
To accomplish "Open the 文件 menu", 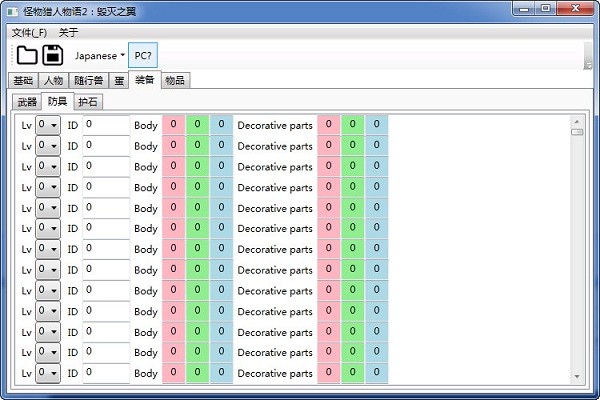I will [x=29, y=32].
